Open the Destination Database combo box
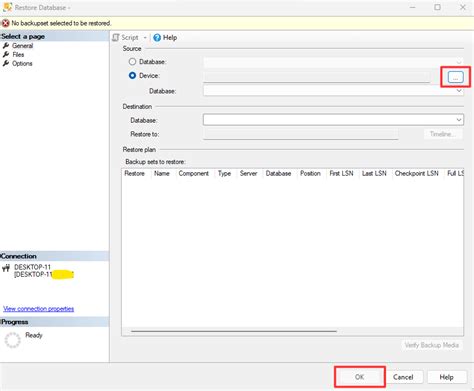Viewport: 474px width, 391px height. (333, 120)
